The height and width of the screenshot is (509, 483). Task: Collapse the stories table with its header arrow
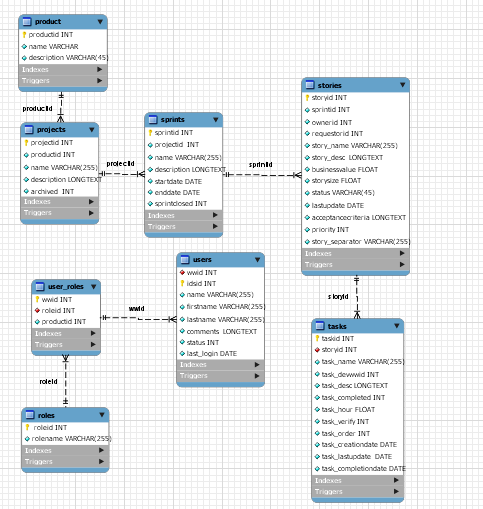click(x=402, y=85)
